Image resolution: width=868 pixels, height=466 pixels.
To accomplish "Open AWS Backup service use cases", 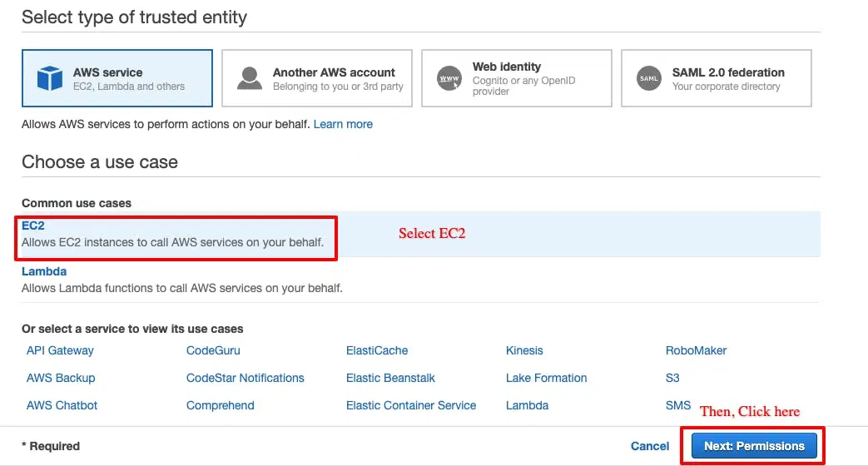I will coord(61,378).
